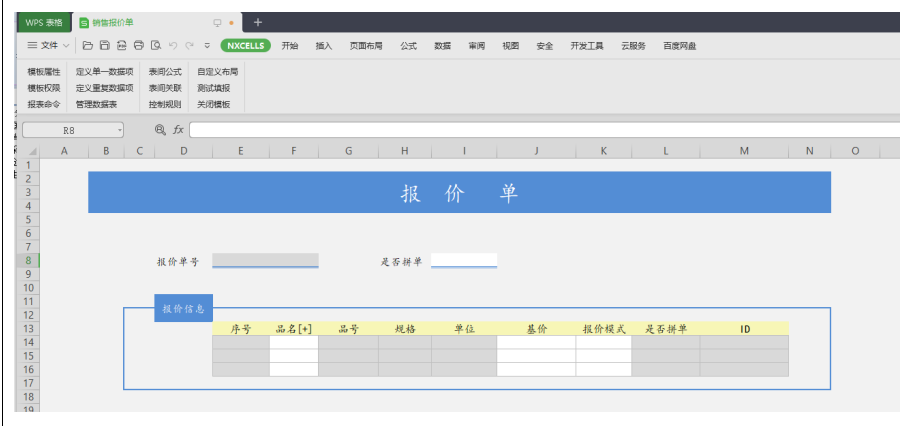Switch to the NXCELLS ribbon tab

click(245, 45)
